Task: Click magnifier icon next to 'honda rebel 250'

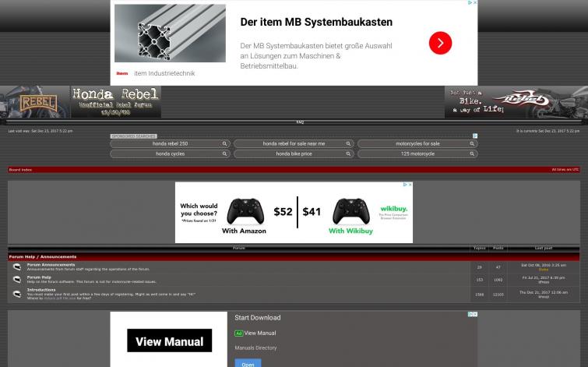Action: pyautogui.click(x=224, y=143)
